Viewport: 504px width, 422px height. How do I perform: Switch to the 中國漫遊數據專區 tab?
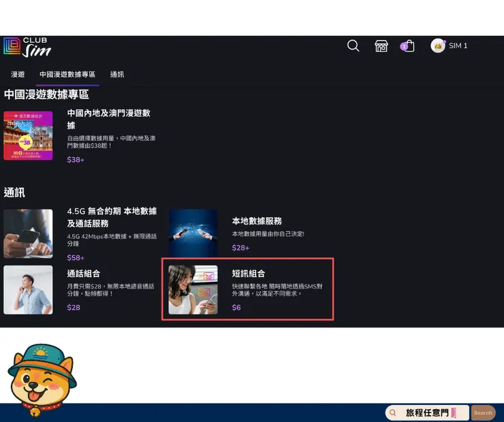click(67, 74)
